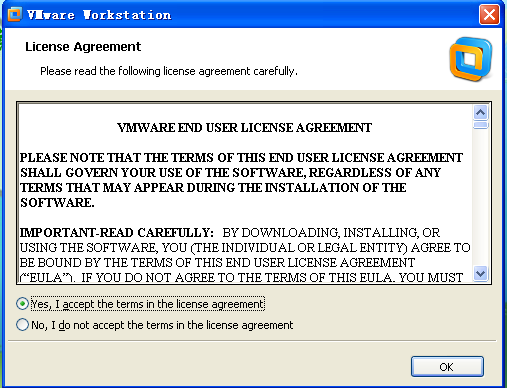507x388 pixels.
Task: Select the Yes, I accept radio button
Action: tap(22, 304)
